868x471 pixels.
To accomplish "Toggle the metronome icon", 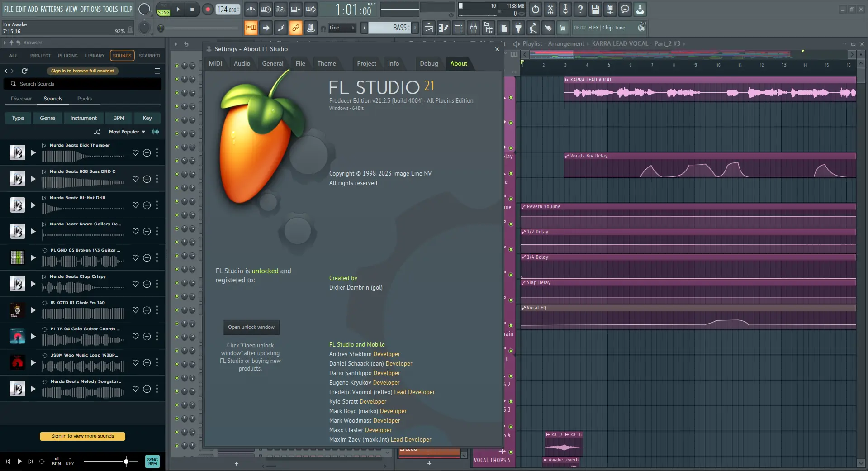I will [x=251, y=9].
